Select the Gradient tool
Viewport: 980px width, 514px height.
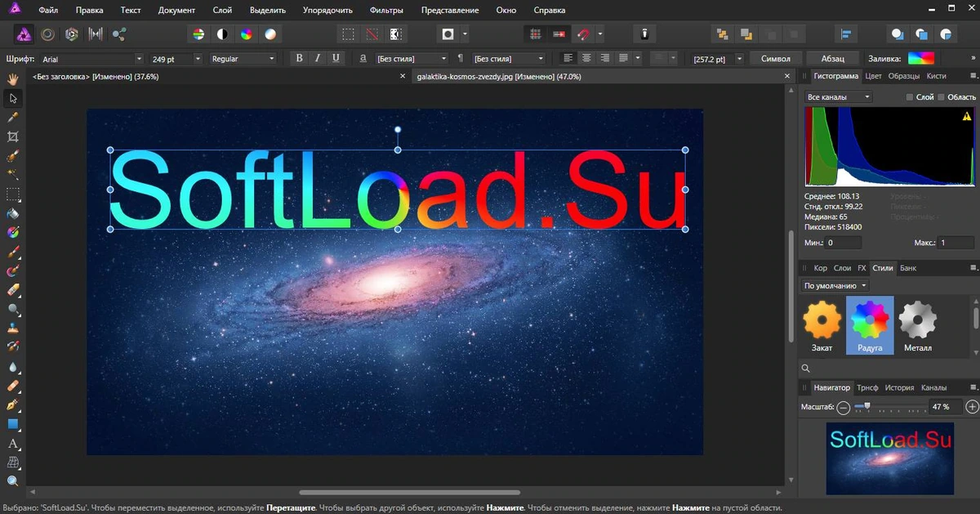click(13, 233)
